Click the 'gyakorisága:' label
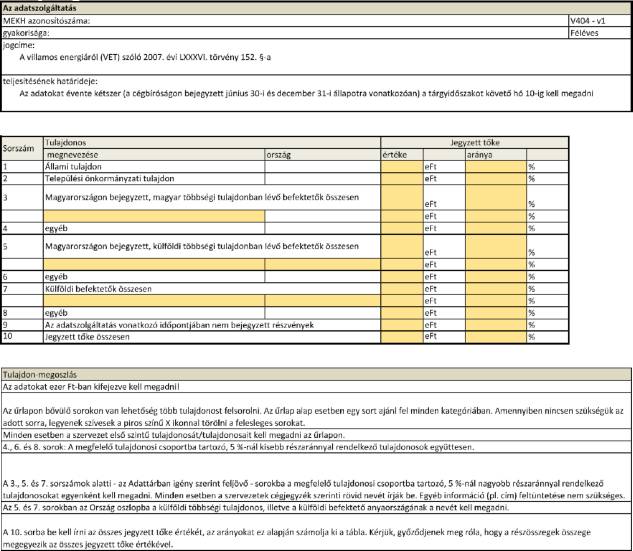Screen dimensions: 633x551 tap(26, 33)
